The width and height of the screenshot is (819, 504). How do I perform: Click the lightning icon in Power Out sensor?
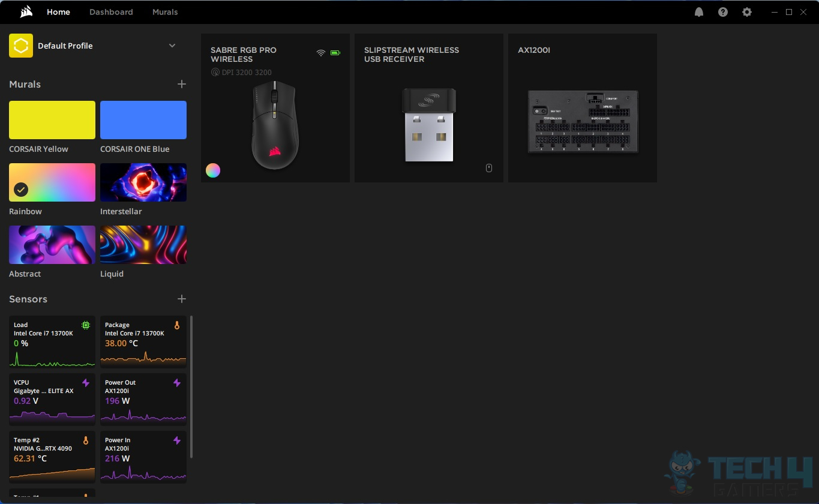177,383
